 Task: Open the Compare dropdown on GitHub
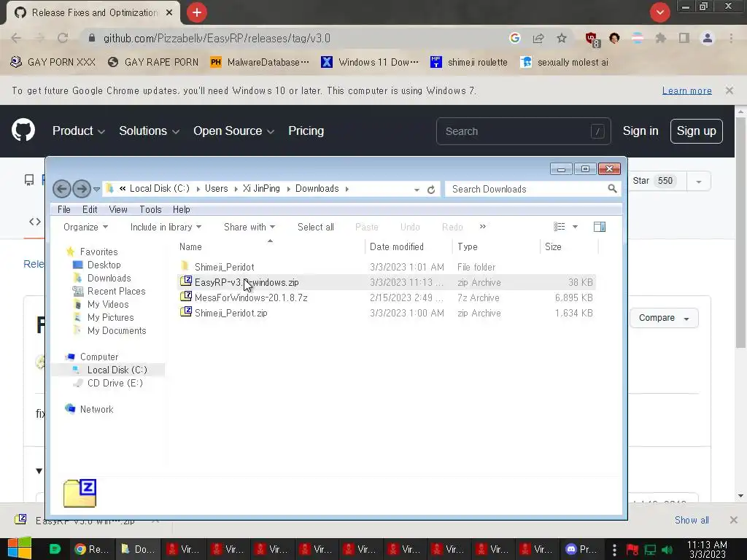click(664, 318)
